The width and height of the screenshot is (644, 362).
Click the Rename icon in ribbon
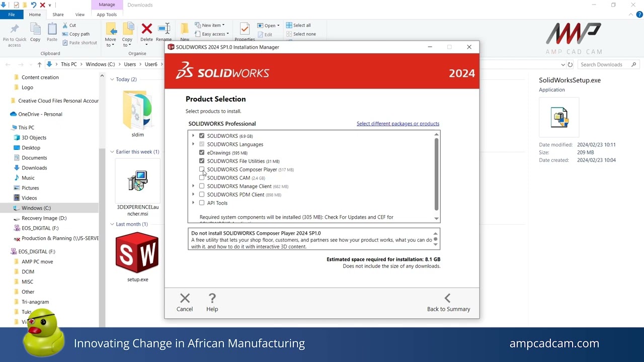pyautogui.click(x=164, y=29)
